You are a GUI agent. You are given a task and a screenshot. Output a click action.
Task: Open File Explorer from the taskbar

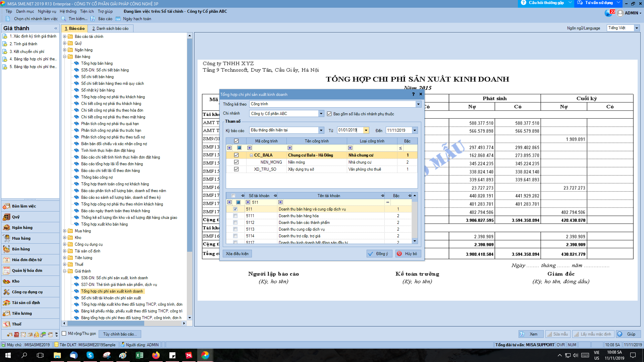tap(57, 355)
